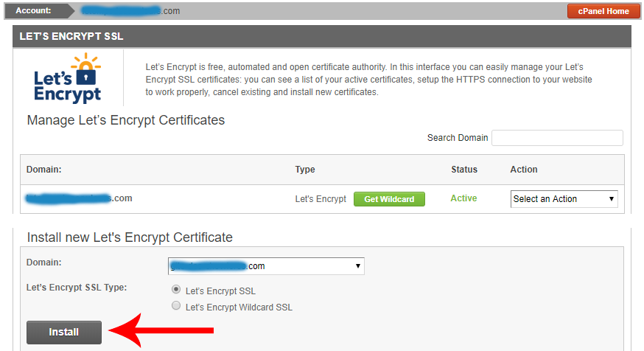Click the Account label in top bar
The width and height of the screenshot is (644, 351).
(33, 10)
